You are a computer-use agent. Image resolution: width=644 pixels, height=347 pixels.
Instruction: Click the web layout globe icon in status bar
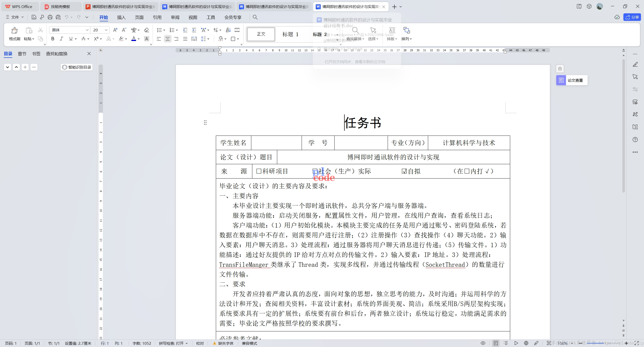coord(526,343)
